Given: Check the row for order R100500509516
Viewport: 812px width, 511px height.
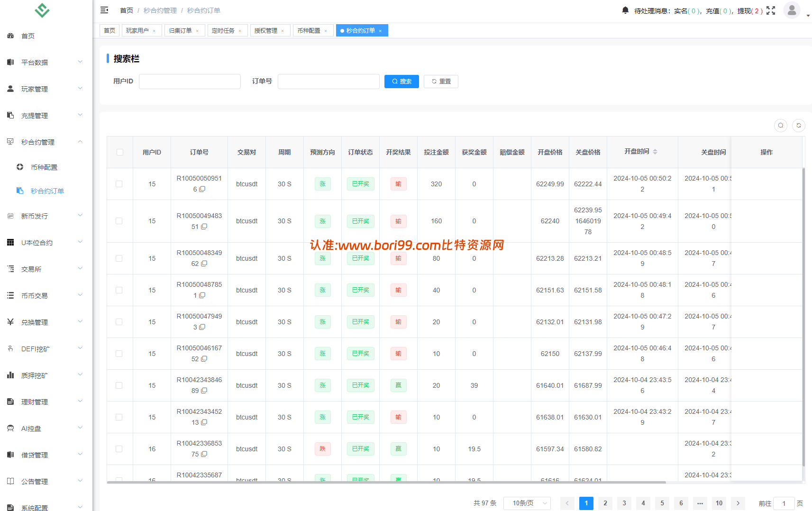Looking at the screenshot, I should click(x=119, y=184).
